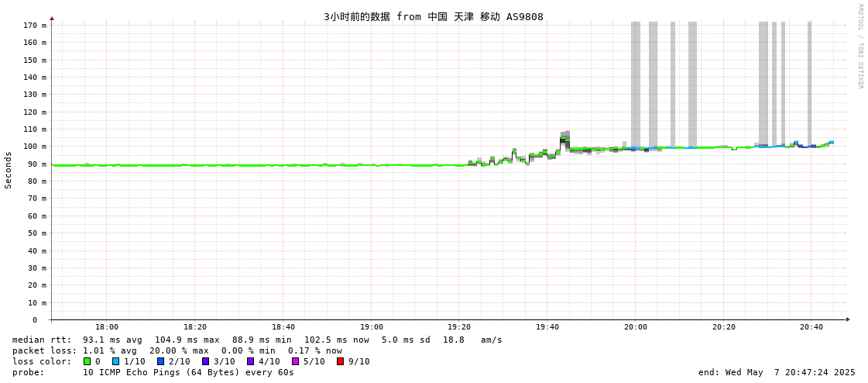Click the "packet loss:" label
868x383 pixels.
click(x=45, y=351)
